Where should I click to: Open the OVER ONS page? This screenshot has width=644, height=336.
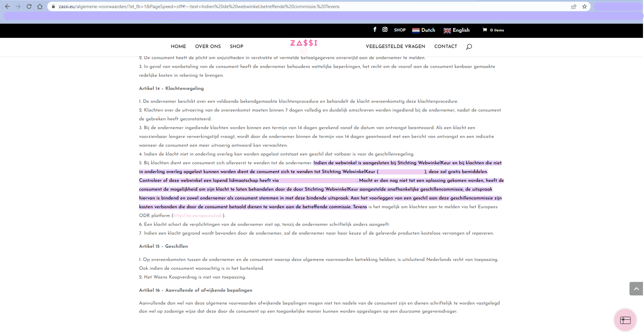pyautogui.click(x=208, y=46)
